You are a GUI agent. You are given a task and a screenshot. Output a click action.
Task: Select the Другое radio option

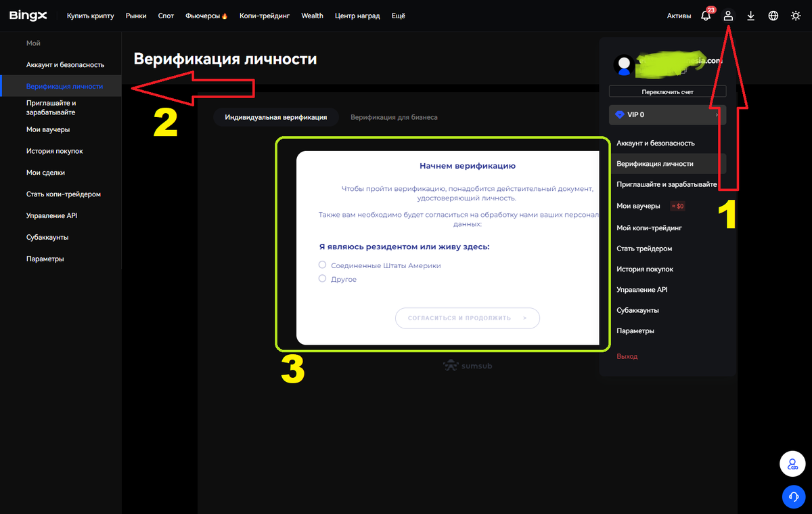click(x=323, y=278)
